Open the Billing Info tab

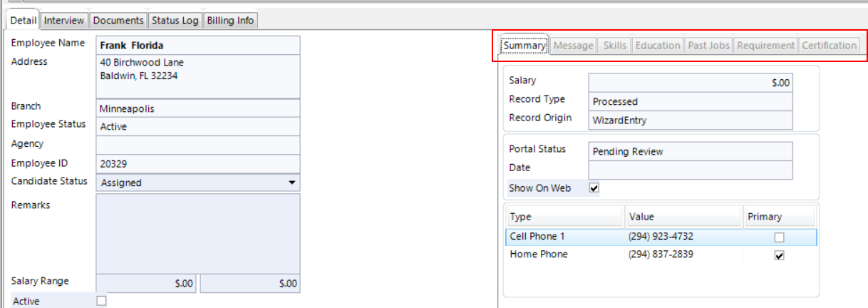[230, 21]
